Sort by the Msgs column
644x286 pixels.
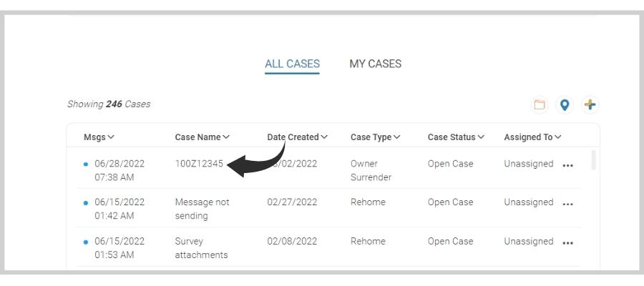click(x=99, y=137)
